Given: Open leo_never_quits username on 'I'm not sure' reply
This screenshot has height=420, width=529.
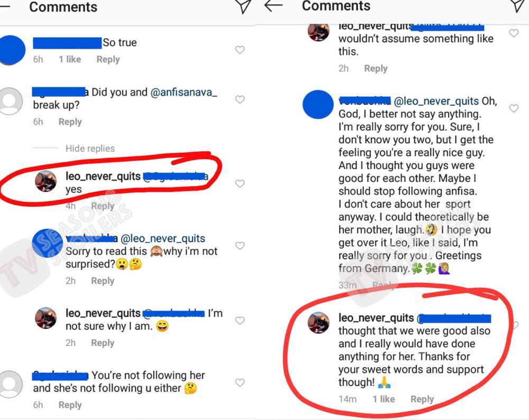Looking at the screenshot, I should coord(103,313).
